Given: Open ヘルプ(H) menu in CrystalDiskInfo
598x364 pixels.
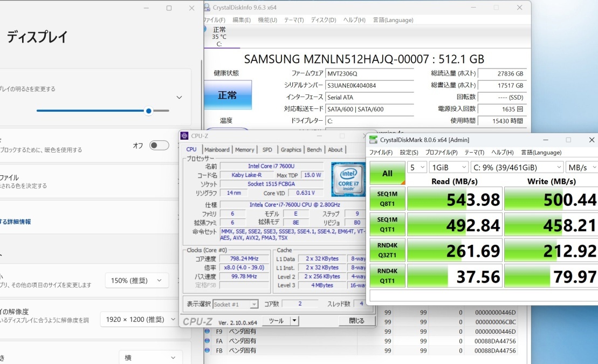Looking at the screenshot, I should pyautogui.click(x=354, y=20).
